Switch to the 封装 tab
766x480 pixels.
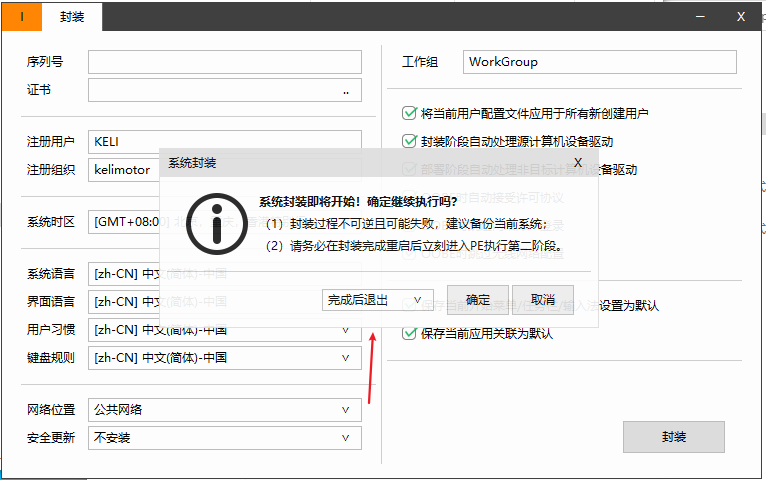click(x=72, y=17)
